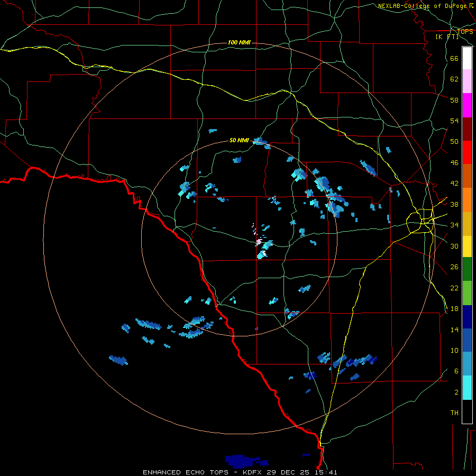Click the 54 value on the scale
This screenshot has height=476, width=476.
pyautogui.click(x=454, y=121)
